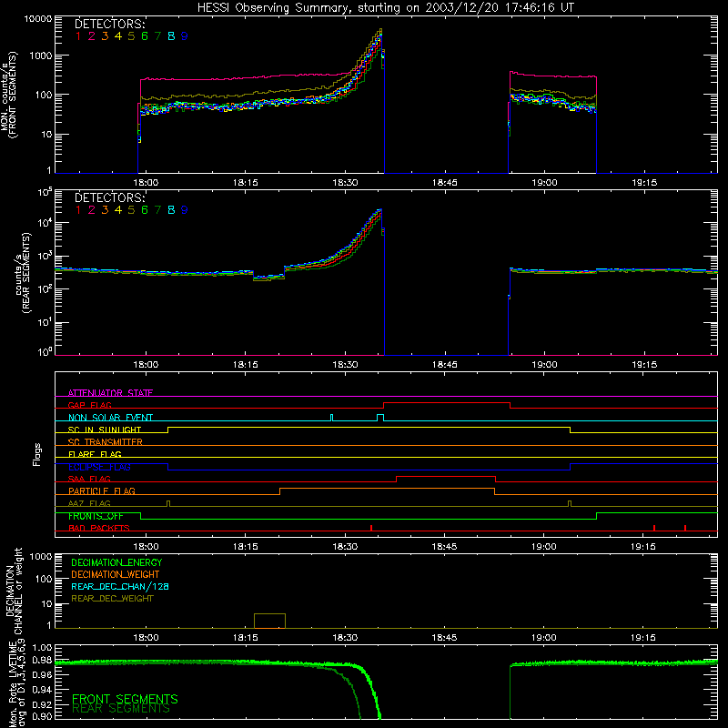Click 18:45 x-axis tick under rear segments plot

(445, 365)
